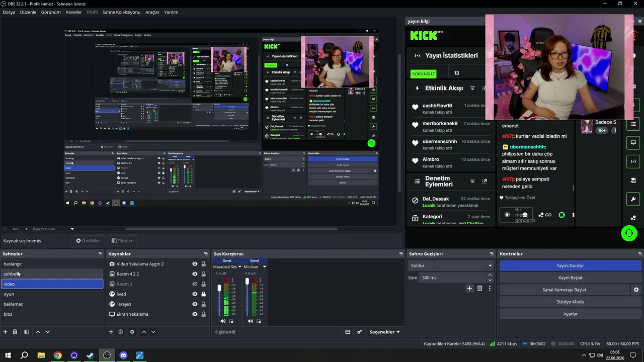Add a new source in Kaynaklar panel
Viewport: 644px width, 362px height.
point(111,332)
